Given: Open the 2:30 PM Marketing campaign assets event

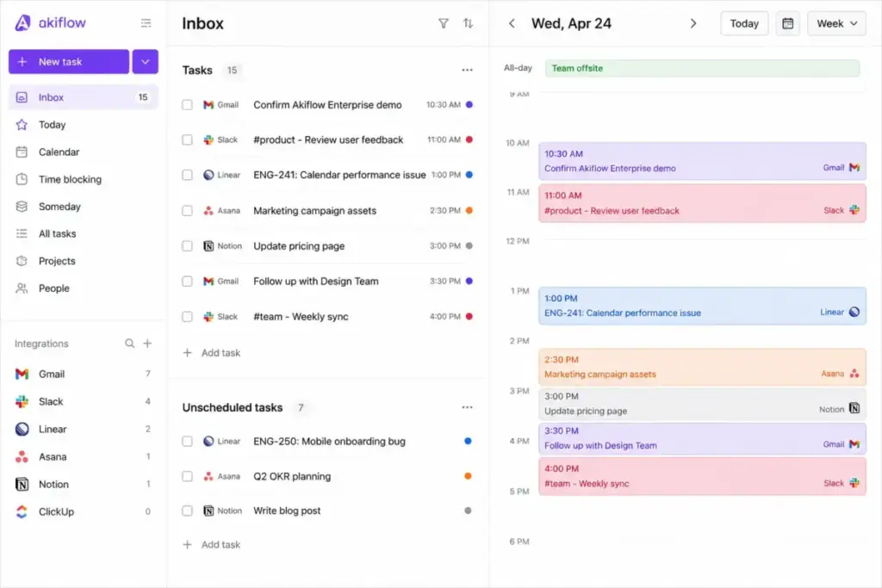Looking at the screenshot, I should tap(702, 367).
